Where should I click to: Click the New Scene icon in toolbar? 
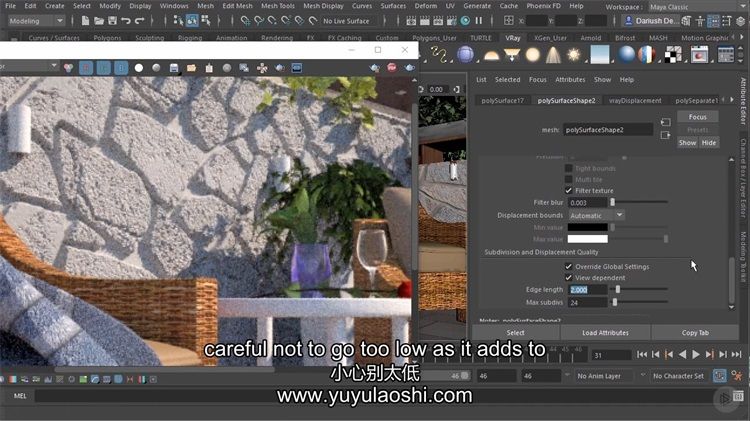(x=85, y=21)
